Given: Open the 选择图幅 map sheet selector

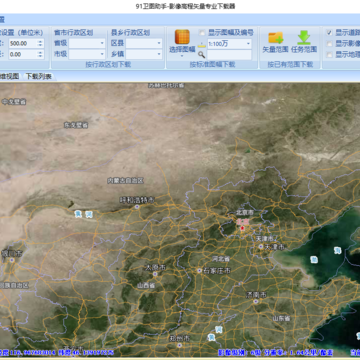Looking at the screenshot, I should [x=182, y=41].
